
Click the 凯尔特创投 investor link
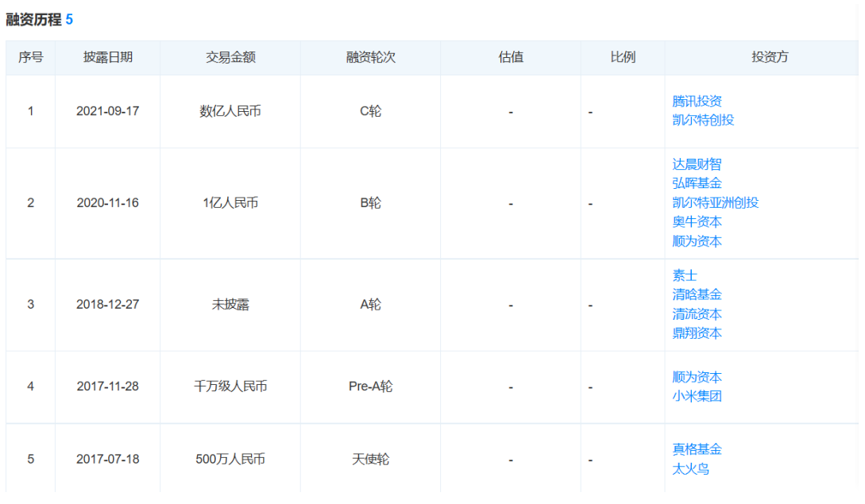(x=703, y=121)
